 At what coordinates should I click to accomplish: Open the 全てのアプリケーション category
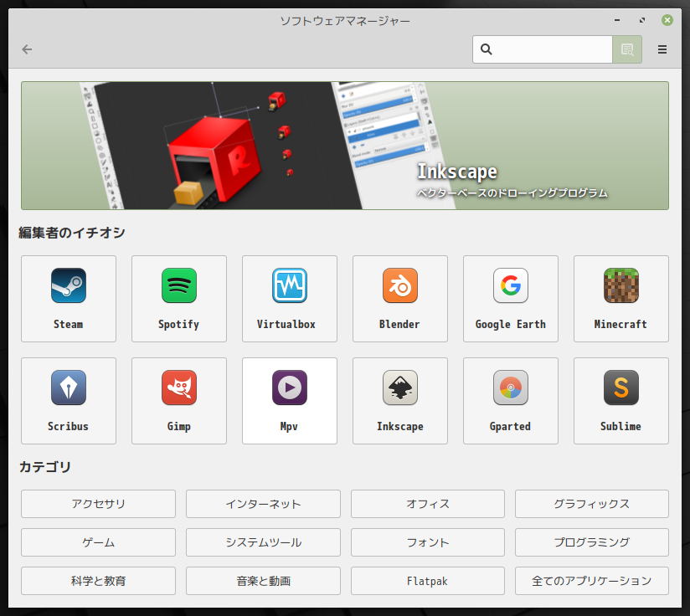pyautogui.click(x=592, y=581)
